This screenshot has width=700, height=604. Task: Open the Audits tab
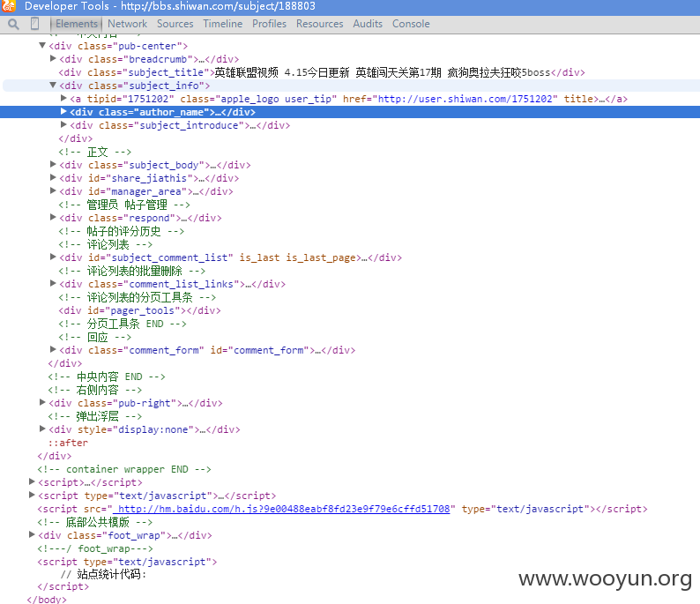tap(368, 24)
